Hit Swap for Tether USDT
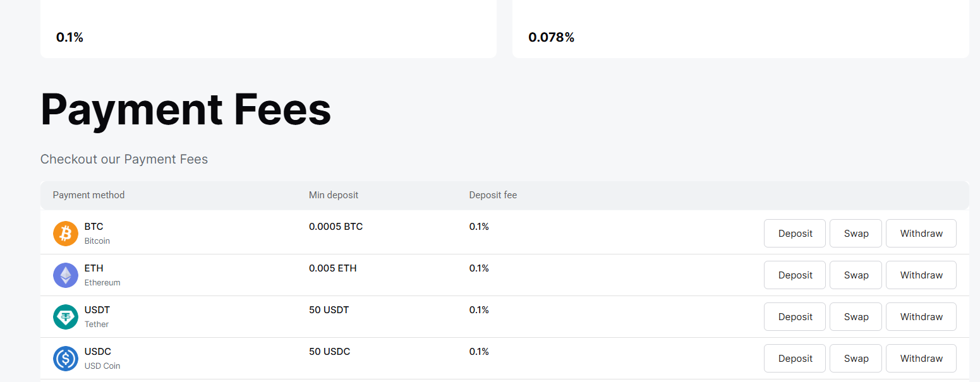 [856, 317]
